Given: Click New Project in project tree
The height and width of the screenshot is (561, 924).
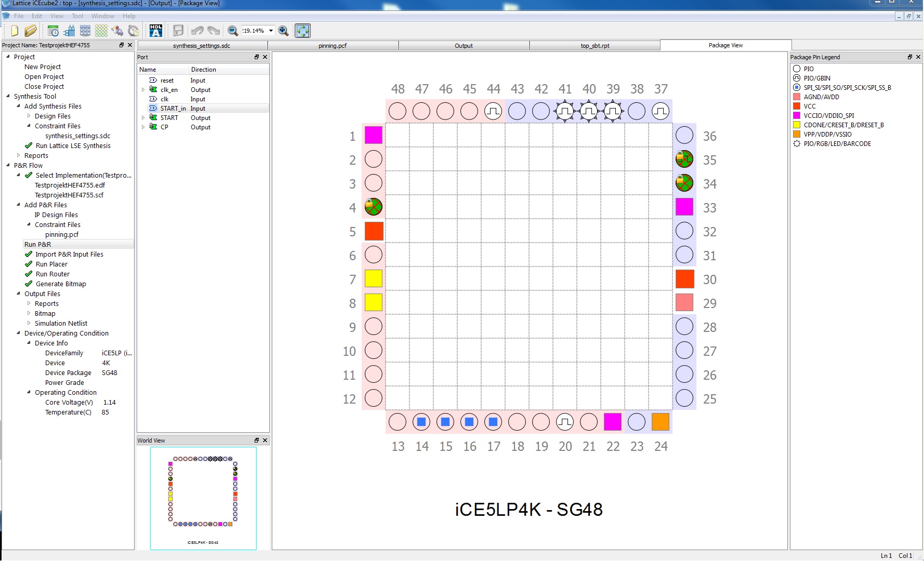Looking at the screenshot, I should click(x=43, y=66).
